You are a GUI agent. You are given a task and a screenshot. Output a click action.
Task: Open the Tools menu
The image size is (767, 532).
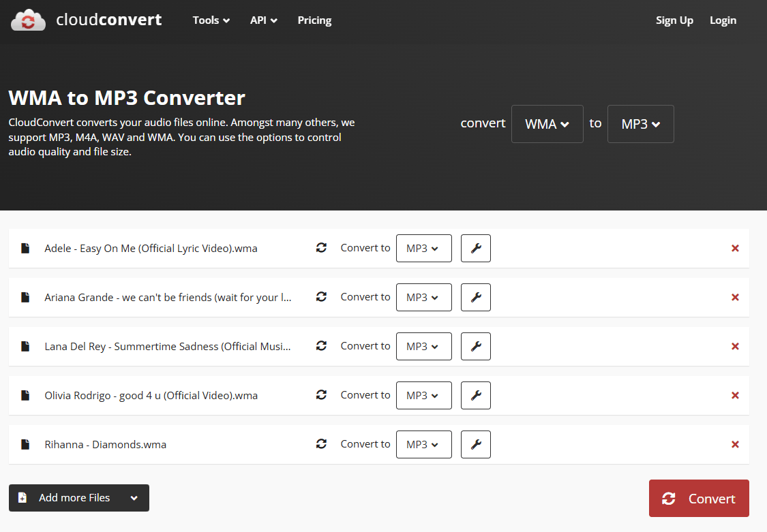(x=211, y=20)
